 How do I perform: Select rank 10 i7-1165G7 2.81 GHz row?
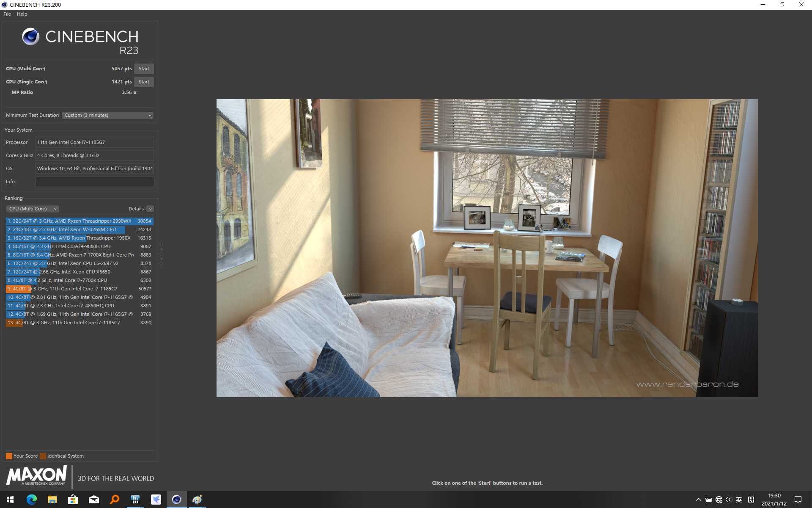(x=80, y=297)
